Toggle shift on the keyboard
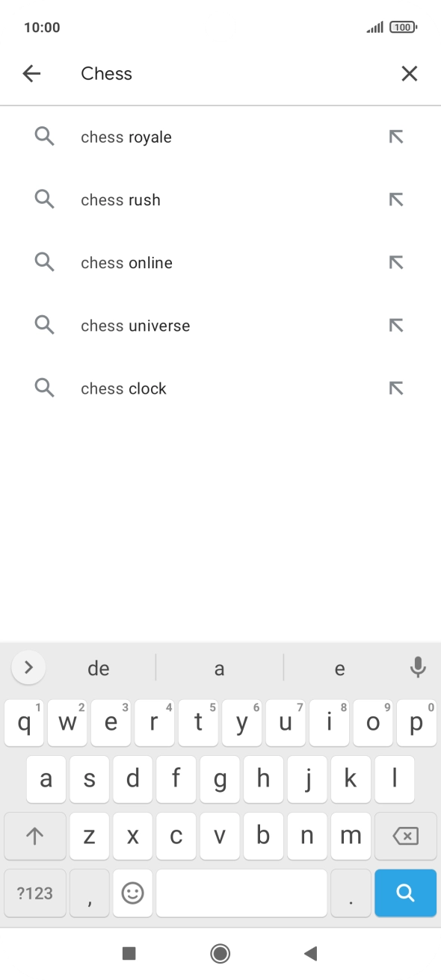The height and width of the screenshot is (980, 441). click(34, 836)
